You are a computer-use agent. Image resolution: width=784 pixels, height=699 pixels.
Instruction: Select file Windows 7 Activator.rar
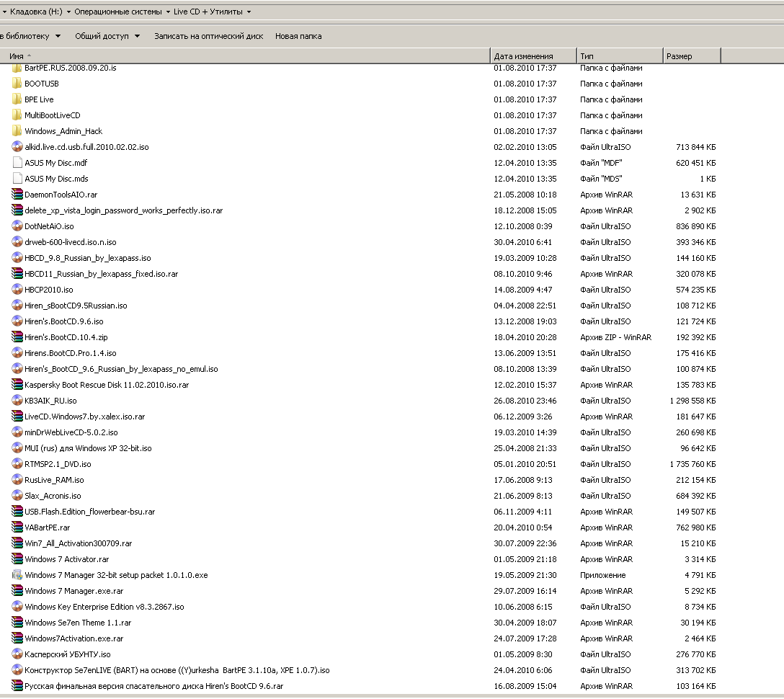tap(66, 559)
